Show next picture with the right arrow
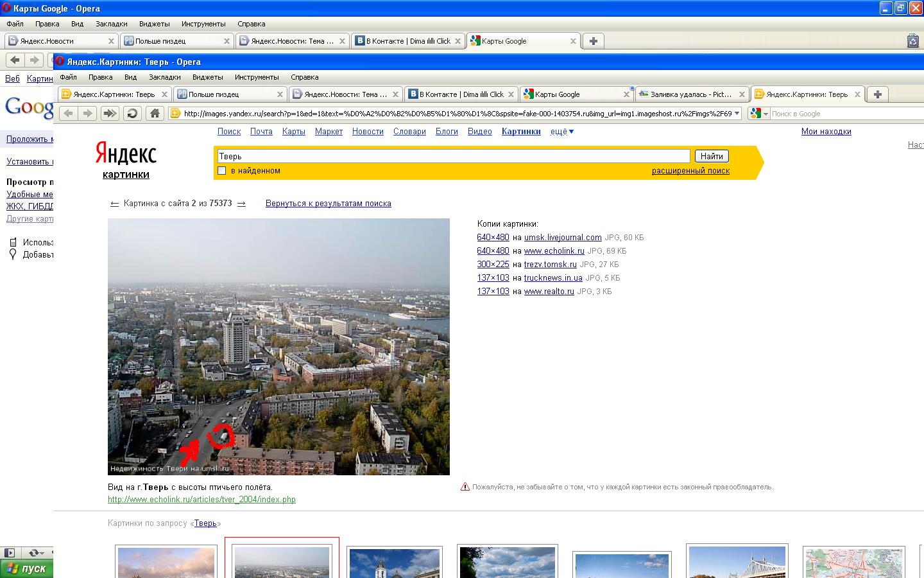 (x=241, y=204)
